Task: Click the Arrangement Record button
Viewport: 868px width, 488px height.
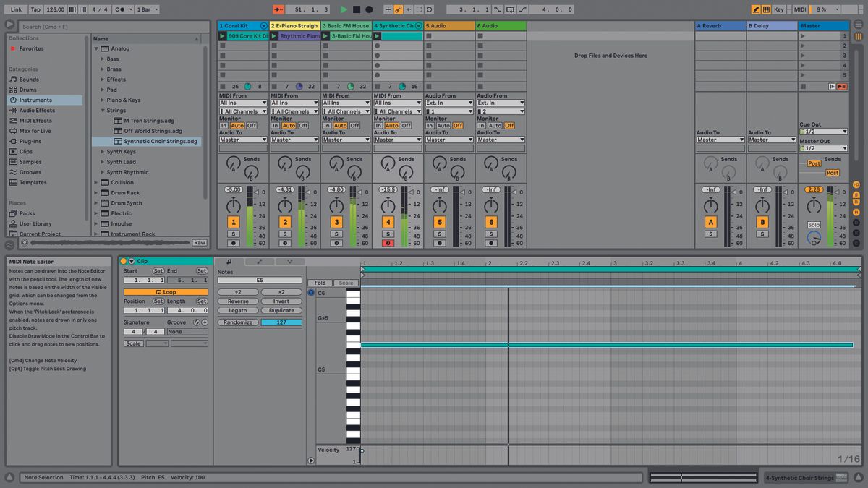Action: click(x=369, y=9)
